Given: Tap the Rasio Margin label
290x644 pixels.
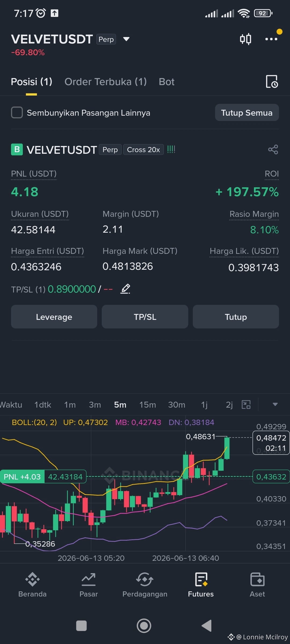Looking at the screenshot, I should coord(254,214).
